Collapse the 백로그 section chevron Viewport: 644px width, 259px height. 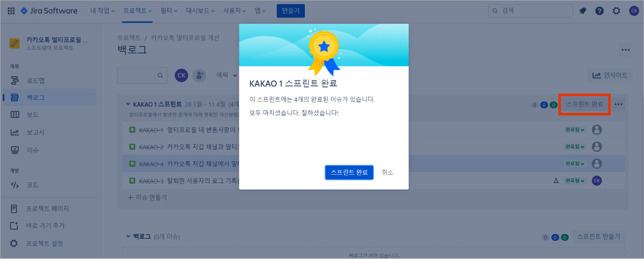pyautogui.click(x=128, y=236)
